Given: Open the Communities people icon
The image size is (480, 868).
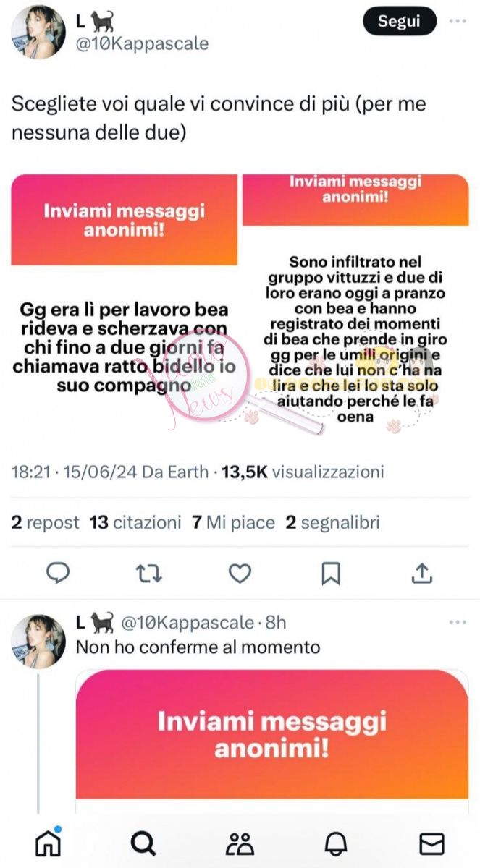Looking at the screenshot, I should tap(240, 843).
